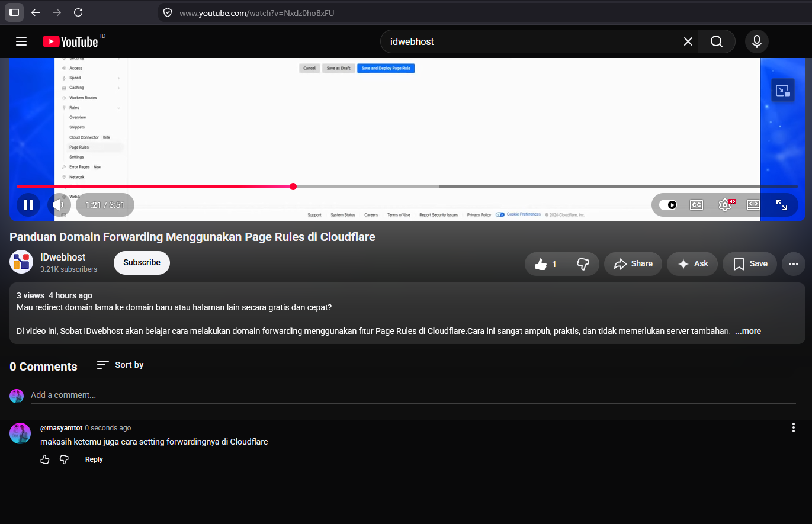Select "Overview" in the video's sidebar
The height and width of the screenshot is (524, 812).
click(x=78, y=117)
